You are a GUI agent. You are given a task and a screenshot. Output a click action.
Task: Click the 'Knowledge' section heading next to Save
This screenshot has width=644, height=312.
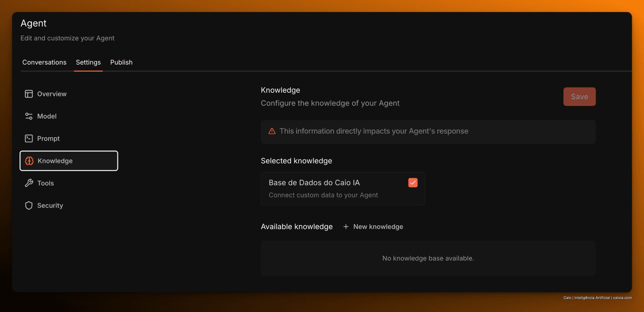pos(280,90)
